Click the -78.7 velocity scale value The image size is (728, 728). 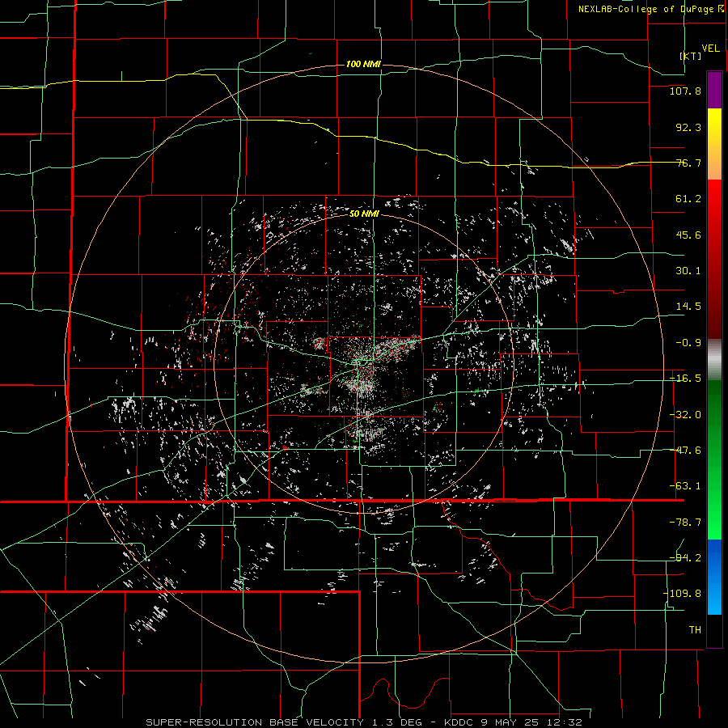(685, 523)
